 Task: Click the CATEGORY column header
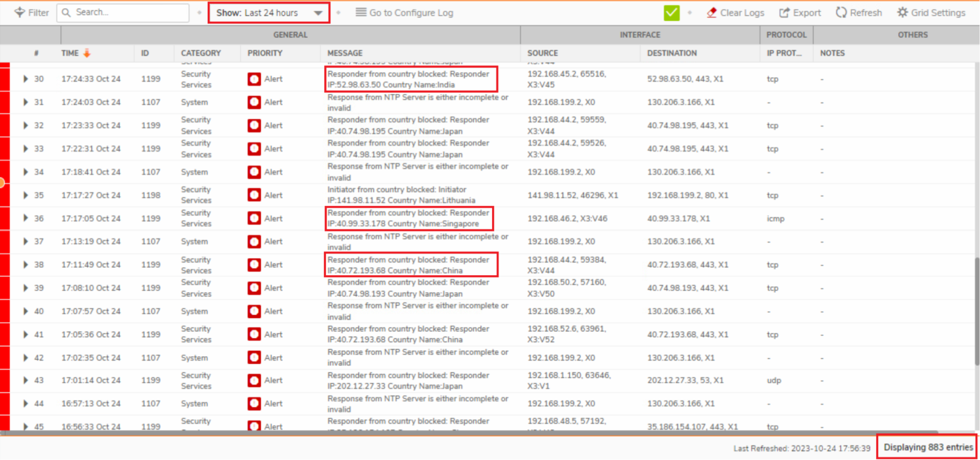(201, 53)
